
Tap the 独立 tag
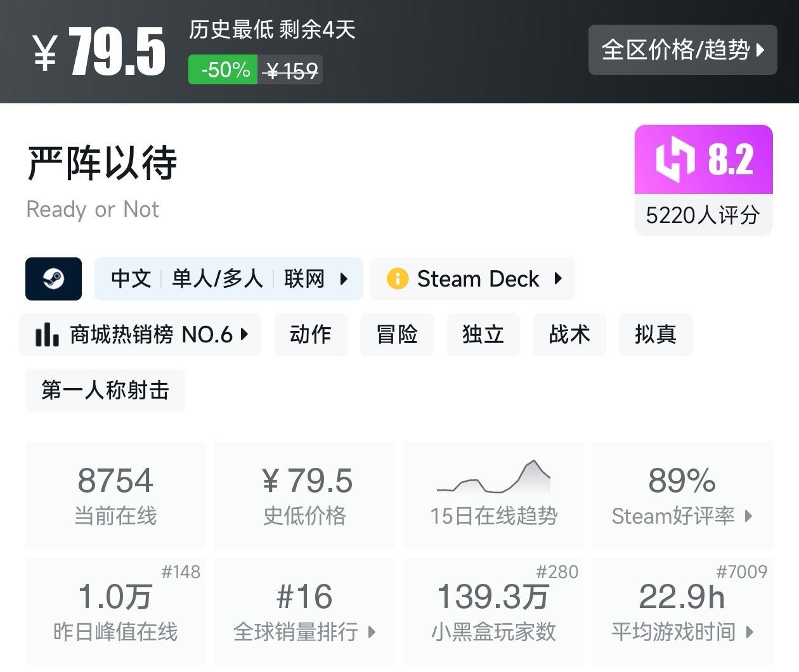483,334
